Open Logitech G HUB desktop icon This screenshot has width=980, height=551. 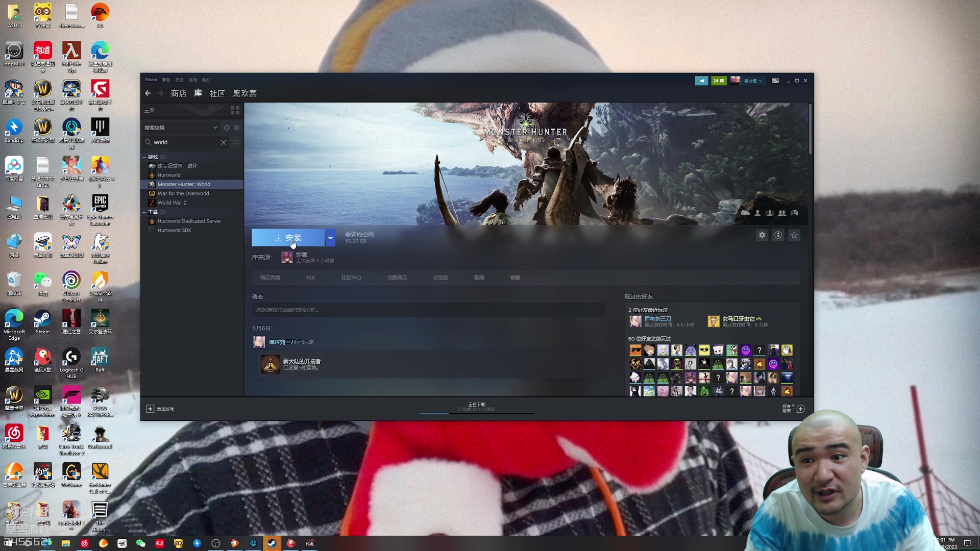[71, 363]
